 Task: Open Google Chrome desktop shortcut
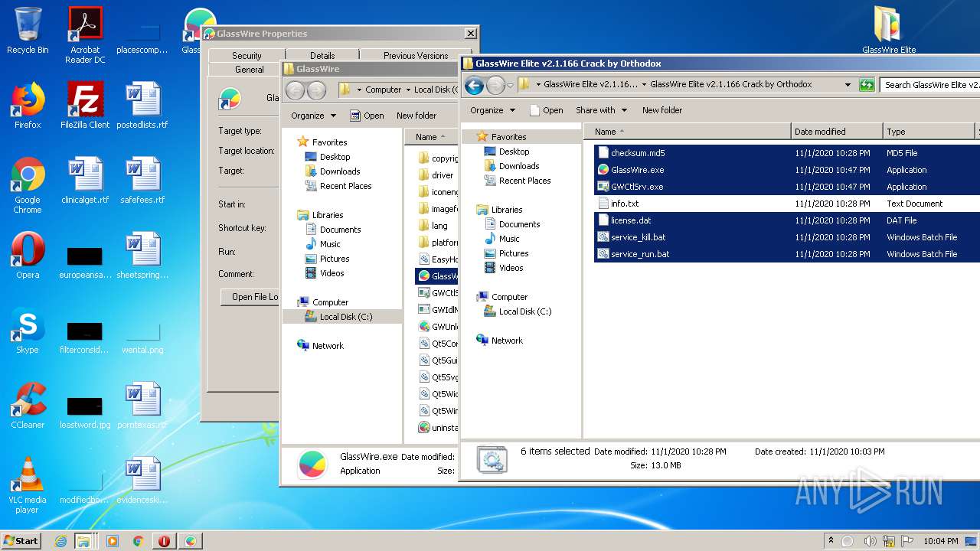coord(28,185)
